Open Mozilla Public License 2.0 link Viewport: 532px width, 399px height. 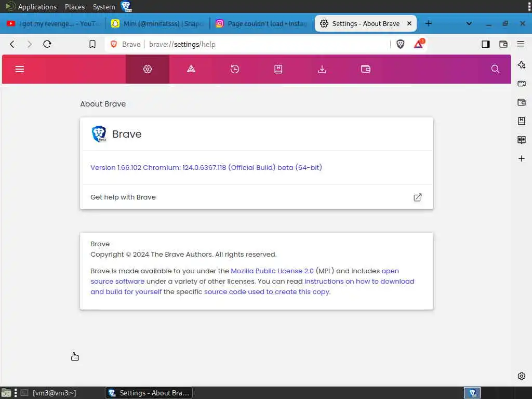(272, 271)
